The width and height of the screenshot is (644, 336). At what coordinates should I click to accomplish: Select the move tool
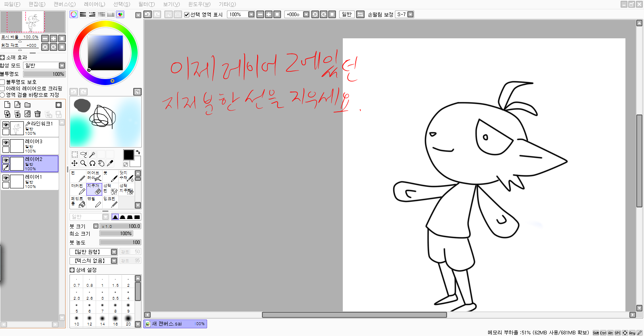click(x=75, y=163)
